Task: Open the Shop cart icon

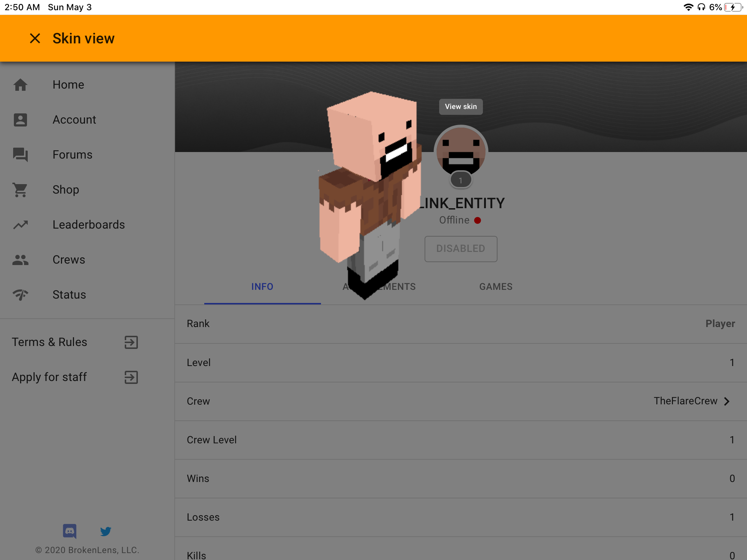Action: coord(20,190)
